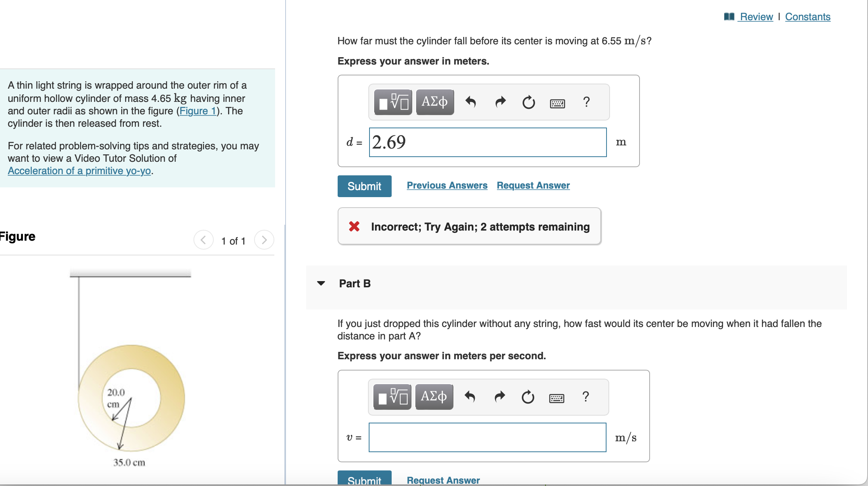Screen dimensions: 868x486
Task: Open the Constants link
Action: [807, 17]
